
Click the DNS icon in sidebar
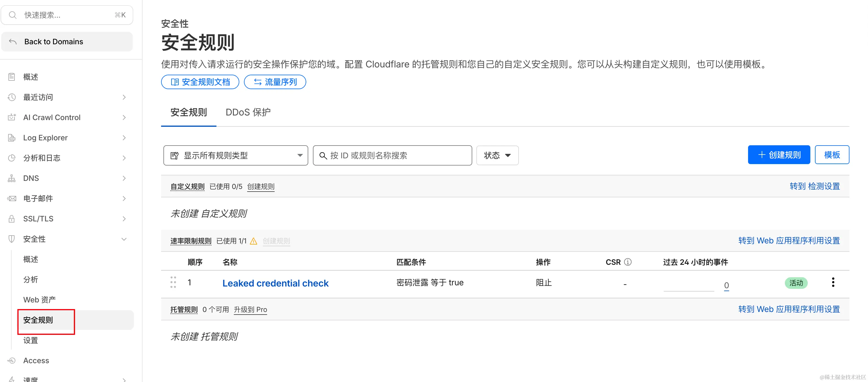12,178
